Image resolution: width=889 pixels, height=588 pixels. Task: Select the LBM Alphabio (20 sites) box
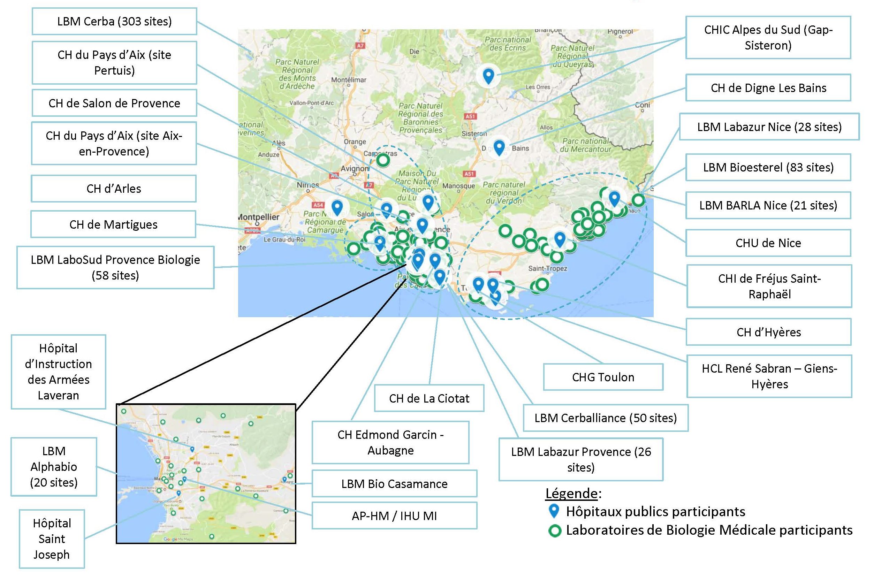coord(54,467)
